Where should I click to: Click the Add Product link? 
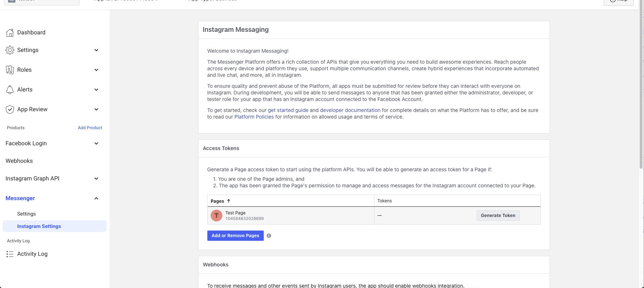(90, 128)
